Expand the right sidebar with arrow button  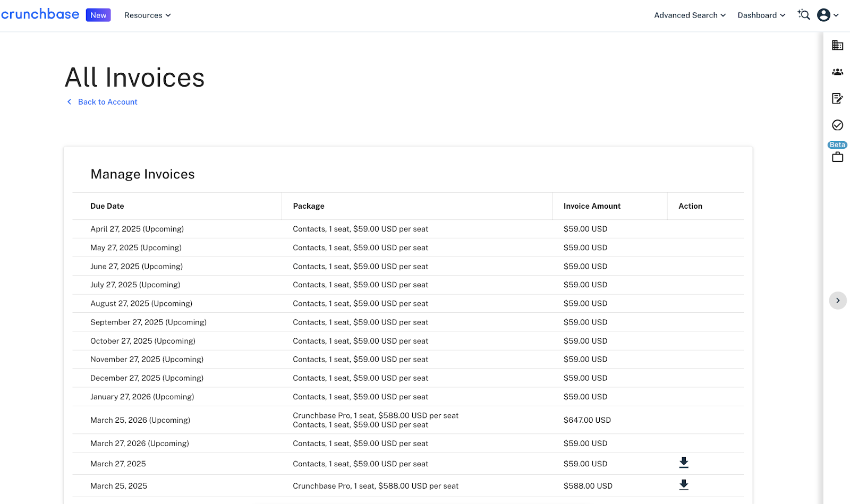point(838,301)
